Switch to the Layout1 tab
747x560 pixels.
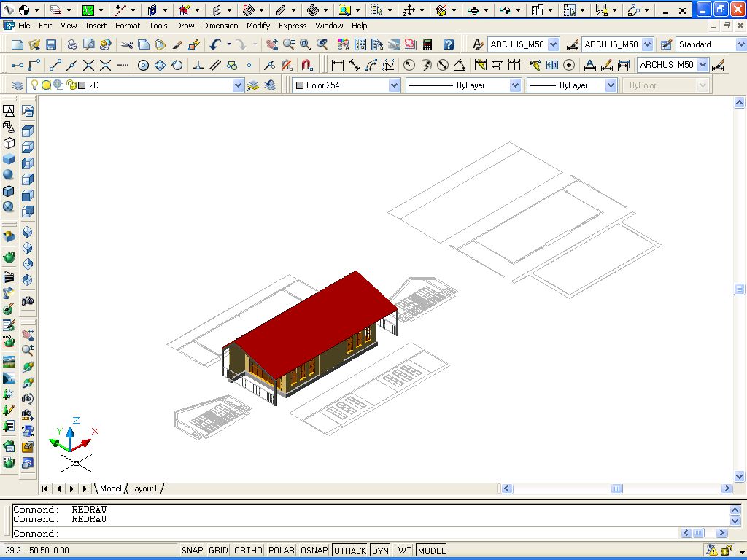[144, 489]
